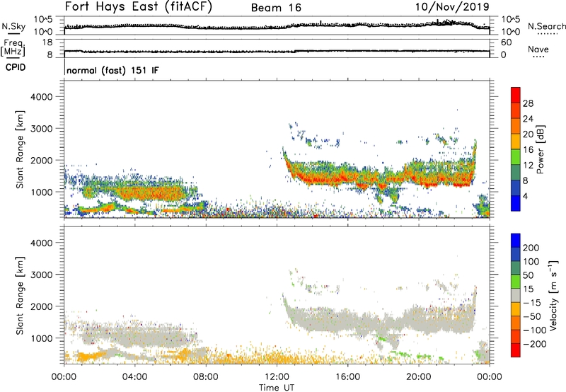Click the '24' value on Power color bar
566x392 pixels.
click(x=528, y=119)
